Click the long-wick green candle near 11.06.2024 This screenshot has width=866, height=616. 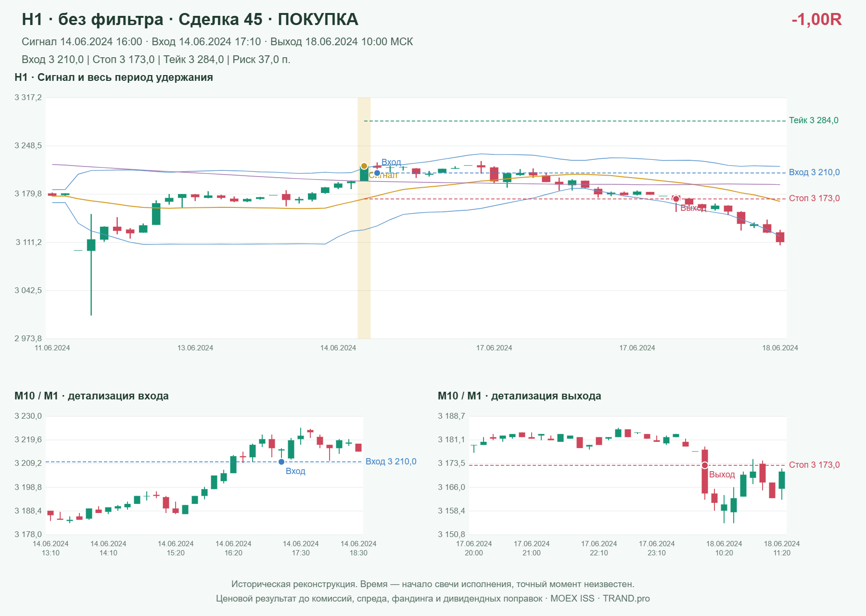click(x=91, y=265)
